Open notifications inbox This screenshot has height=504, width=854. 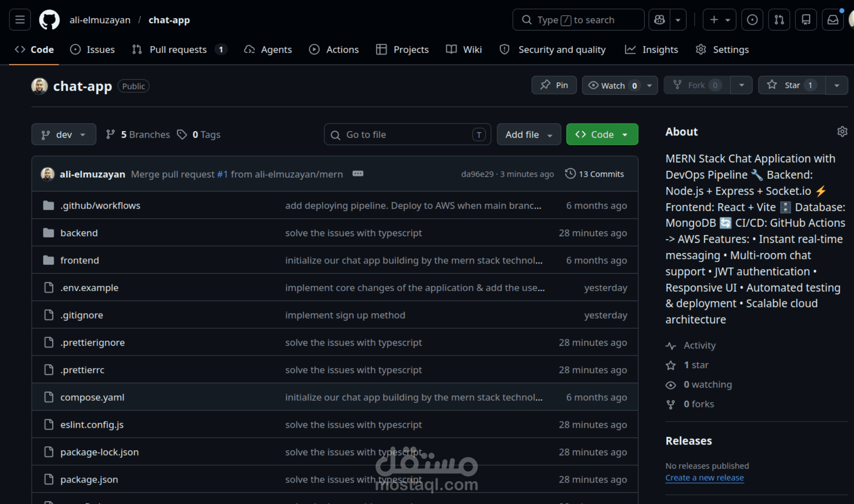point(833,20)
